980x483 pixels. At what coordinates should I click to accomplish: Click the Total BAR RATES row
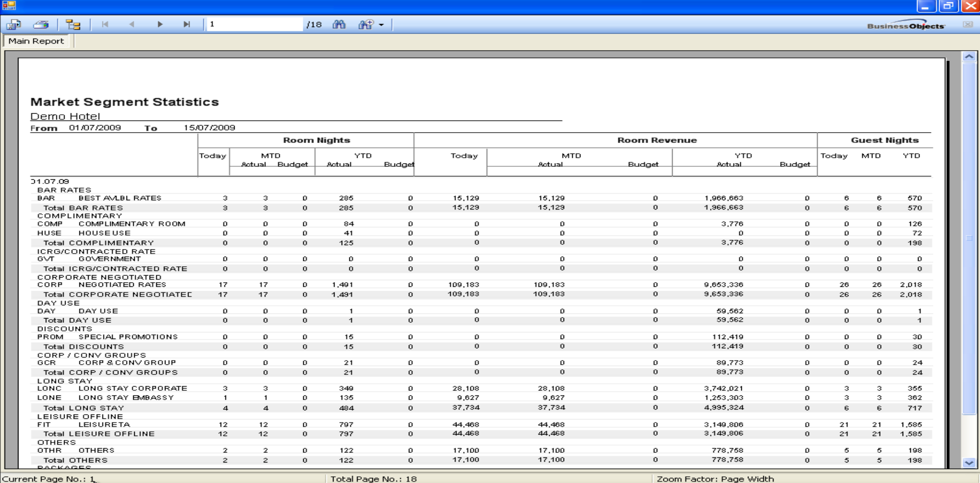pyautogui.click(x=482, y=208)
